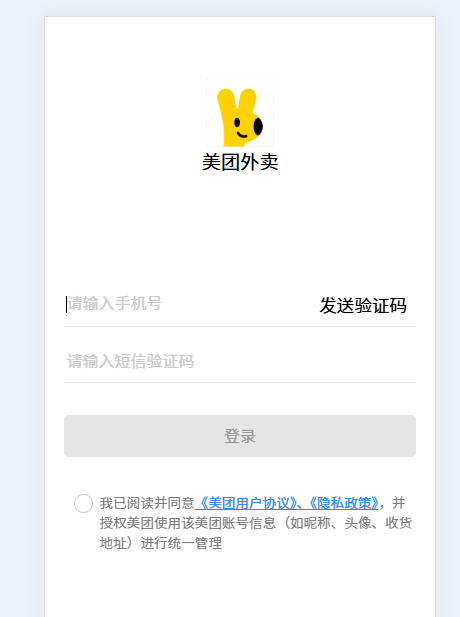Image resolution: width=460 pixels, height=617 pixels.
Task: Click the 我已阅读并同意 label text
Action: pos(147,503)
